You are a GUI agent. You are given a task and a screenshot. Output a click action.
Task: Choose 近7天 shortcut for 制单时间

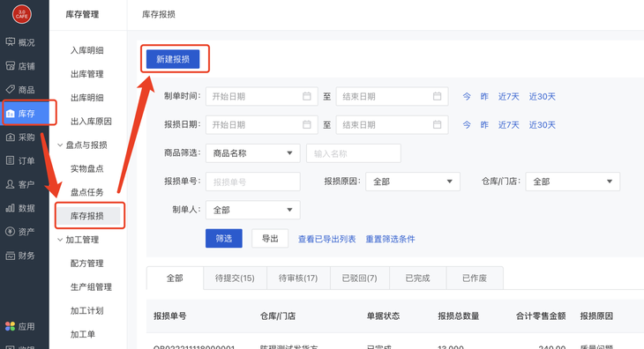(x=509, y=96)
